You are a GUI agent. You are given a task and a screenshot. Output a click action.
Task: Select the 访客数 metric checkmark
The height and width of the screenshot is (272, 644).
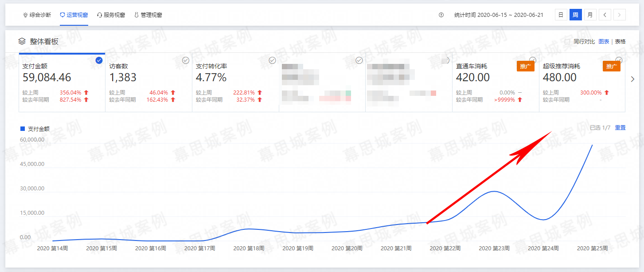pyautogui.click(x=186, y=60)
